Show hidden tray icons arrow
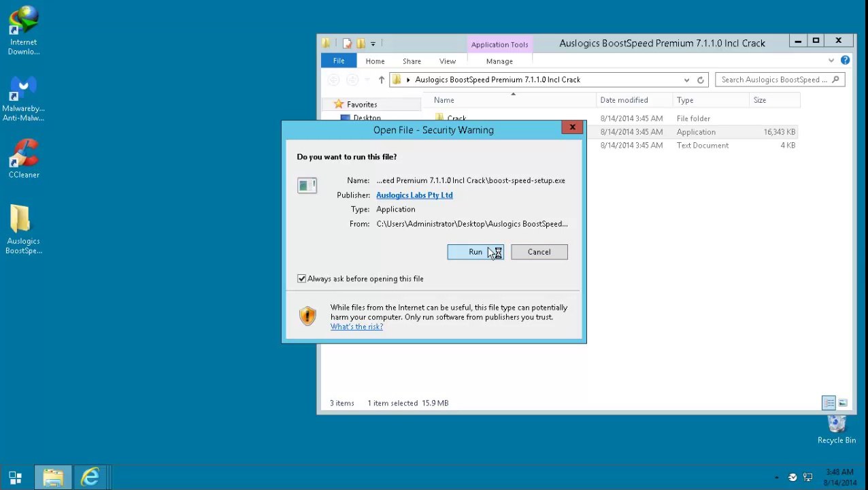Image resolution: width=868 pixels, height=490 pixels. [x=776, y=478]
